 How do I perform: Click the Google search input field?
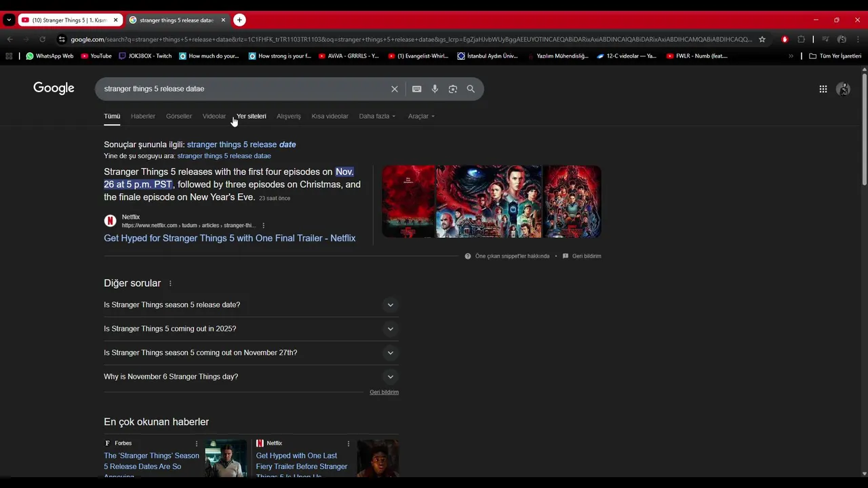click(244, 89)
